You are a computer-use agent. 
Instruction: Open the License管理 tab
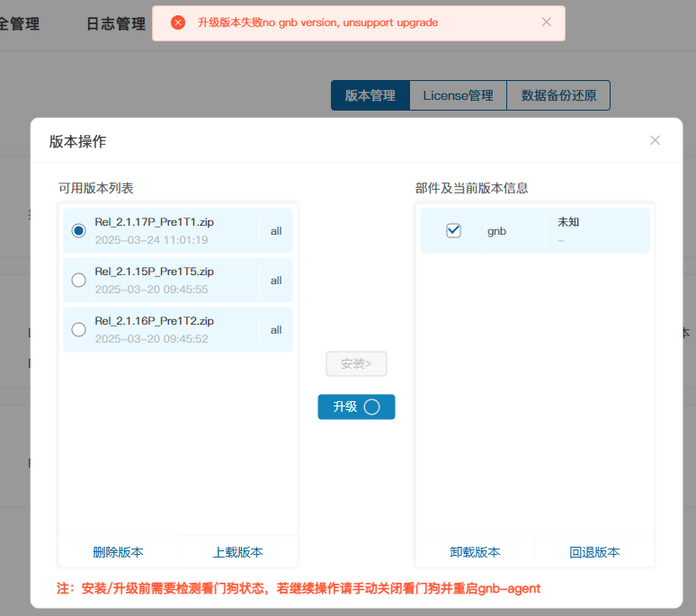point(458,95)
